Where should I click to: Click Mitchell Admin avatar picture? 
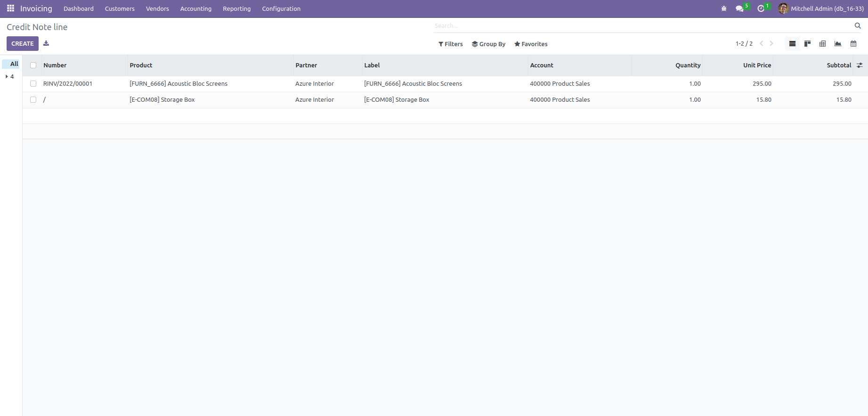pos(783,8)
